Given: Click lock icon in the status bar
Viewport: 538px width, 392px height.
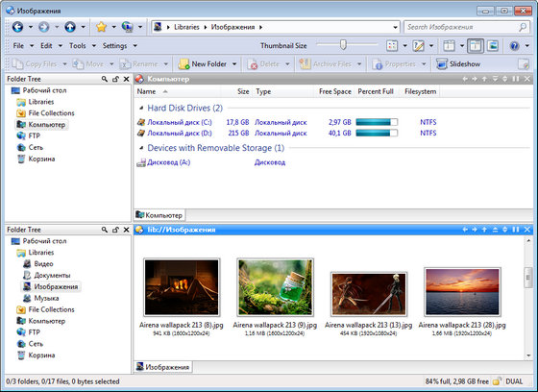Looking at the screenshot, I should [497, 381].
